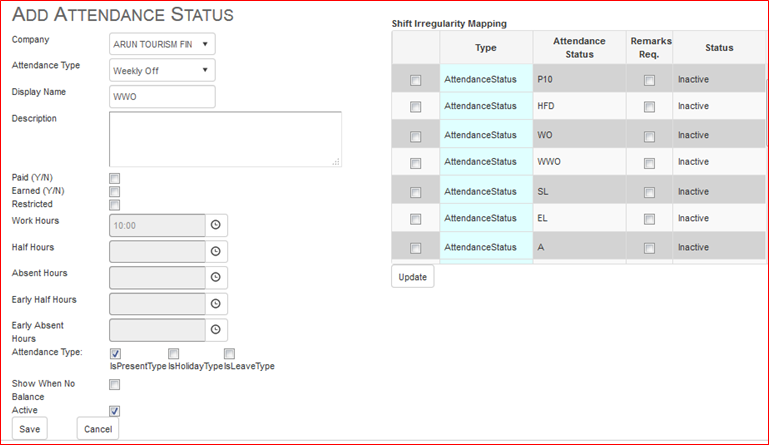Image resolution: width=769 pixels, height=445 pixels.
Task: Save the attendance status
Action: tap(29, 429)
